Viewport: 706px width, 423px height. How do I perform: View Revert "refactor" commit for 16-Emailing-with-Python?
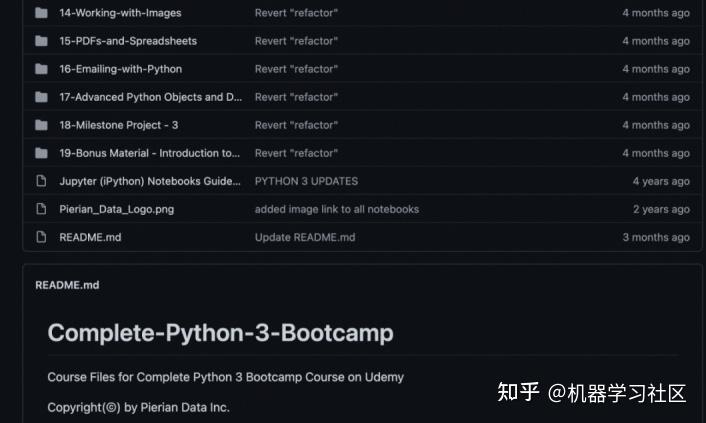point(296,69)
